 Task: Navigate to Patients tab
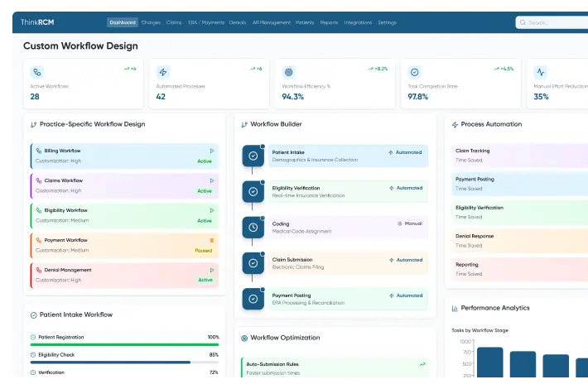(305, 22)
